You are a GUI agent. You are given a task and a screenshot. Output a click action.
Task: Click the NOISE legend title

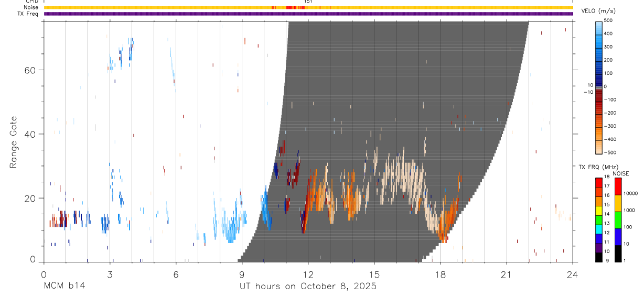pyautogui.click(x=620, y=173)
